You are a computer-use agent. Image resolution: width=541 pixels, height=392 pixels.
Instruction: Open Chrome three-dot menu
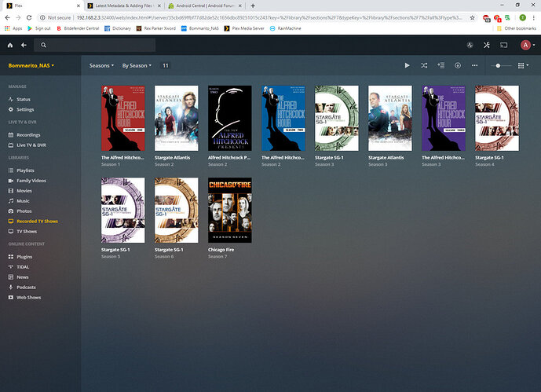533,17
